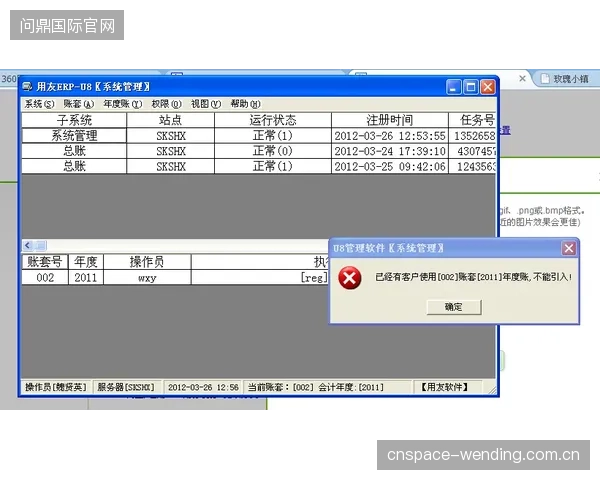Click the red error icon in dialog
This screenshot has width=600, height=480.
(349, 278)
